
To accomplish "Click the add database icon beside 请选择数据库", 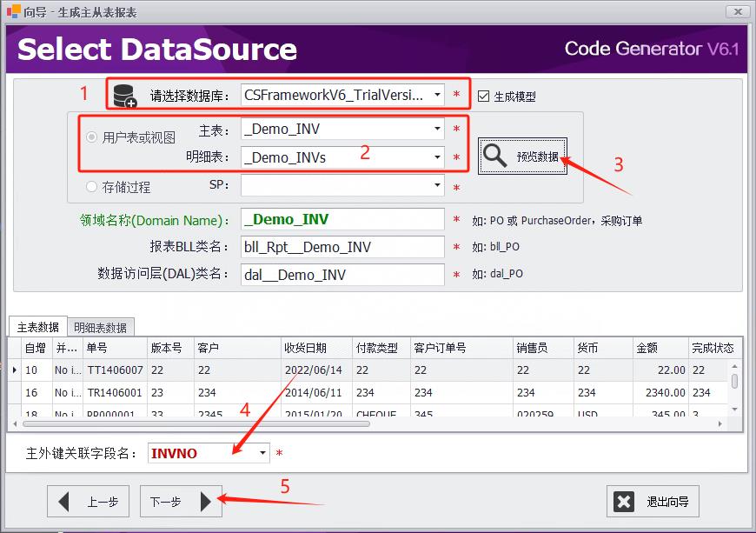I will point(122,94).
